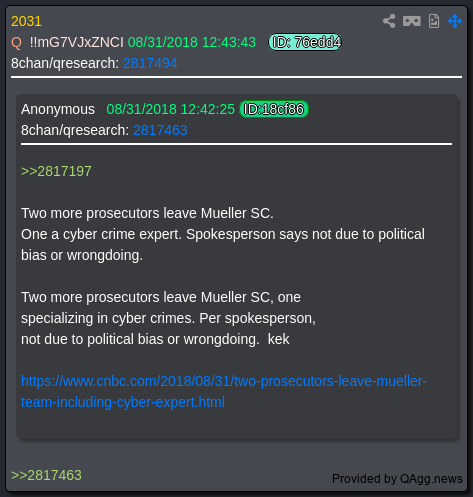Click the Anonymous poster name
Screen dimensions: 473x497
[58, 109]
